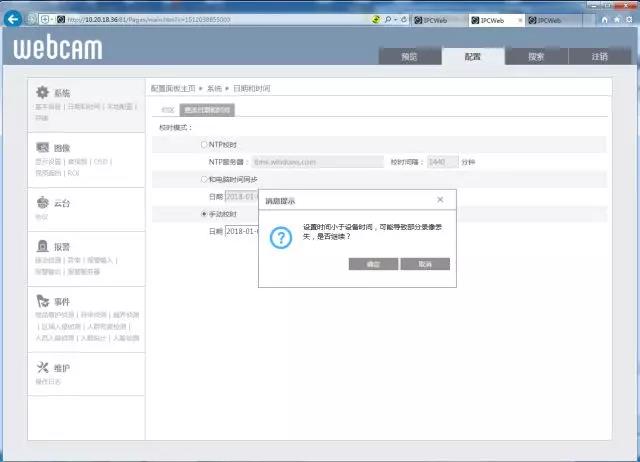Click the 注销 logout tab
This screenshot has height=462, width=640.
pyautogui.click(x=599, y=57)
